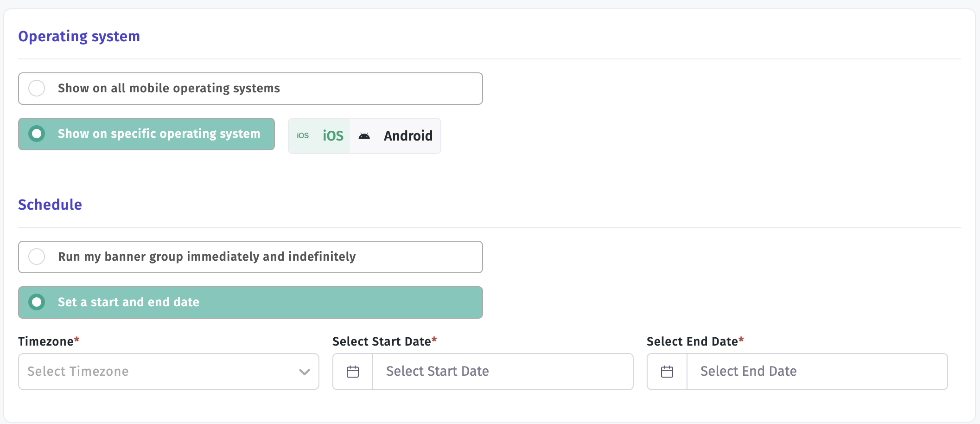The image size is (980, 424).
Task: Click the Android robot icon
Action: pyautogui.click(x=364, y=136)
